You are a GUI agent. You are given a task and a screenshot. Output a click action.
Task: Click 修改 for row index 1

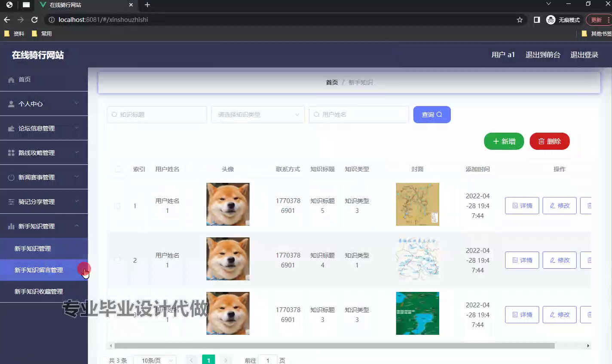[560, 206]
